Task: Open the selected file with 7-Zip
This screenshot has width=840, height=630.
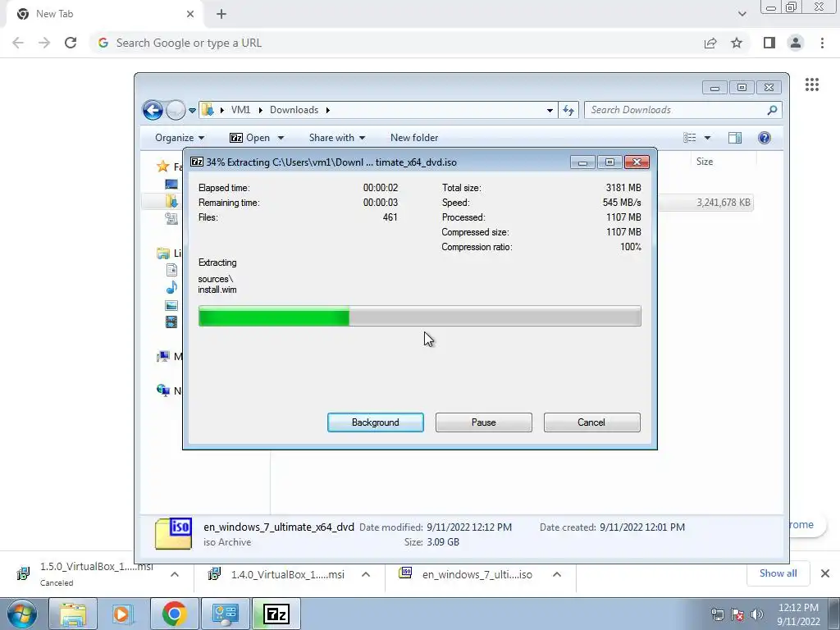Action: pos(249,138)
